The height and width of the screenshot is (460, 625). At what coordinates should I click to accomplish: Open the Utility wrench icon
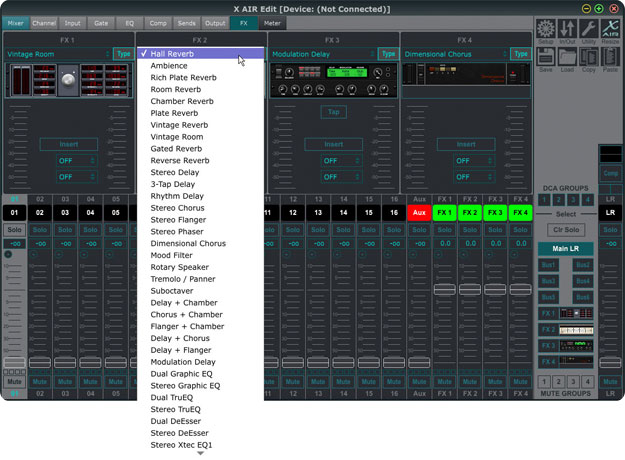point(589,29)
